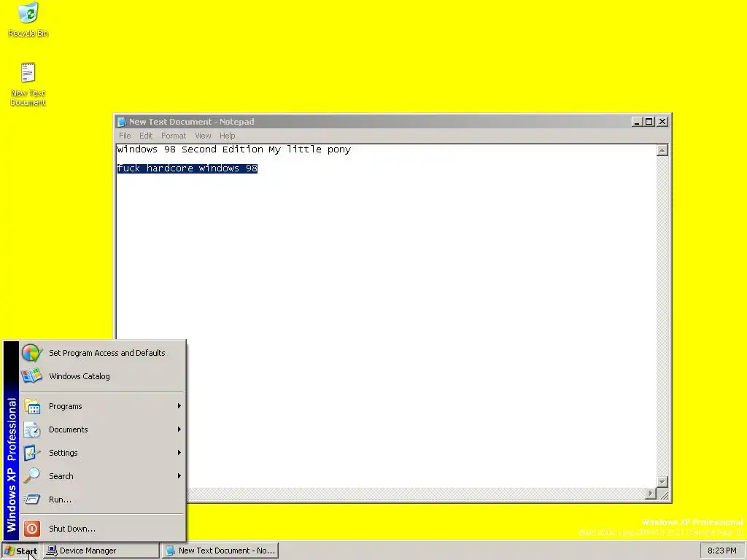The width and height of the screenshot is (747, 560).
Task: Click the highlighted 'hardcore windows 98' text line
Action: [187, 168]
